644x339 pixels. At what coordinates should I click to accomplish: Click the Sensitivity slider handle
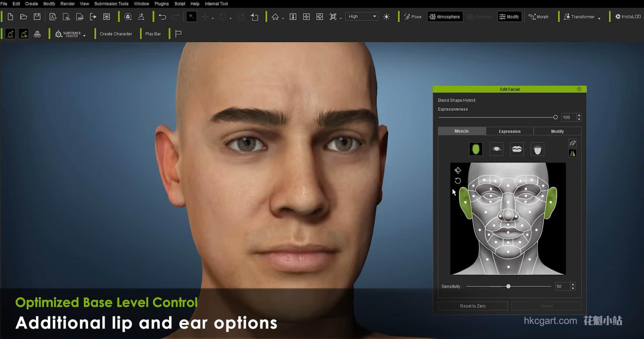coord(508,286)
